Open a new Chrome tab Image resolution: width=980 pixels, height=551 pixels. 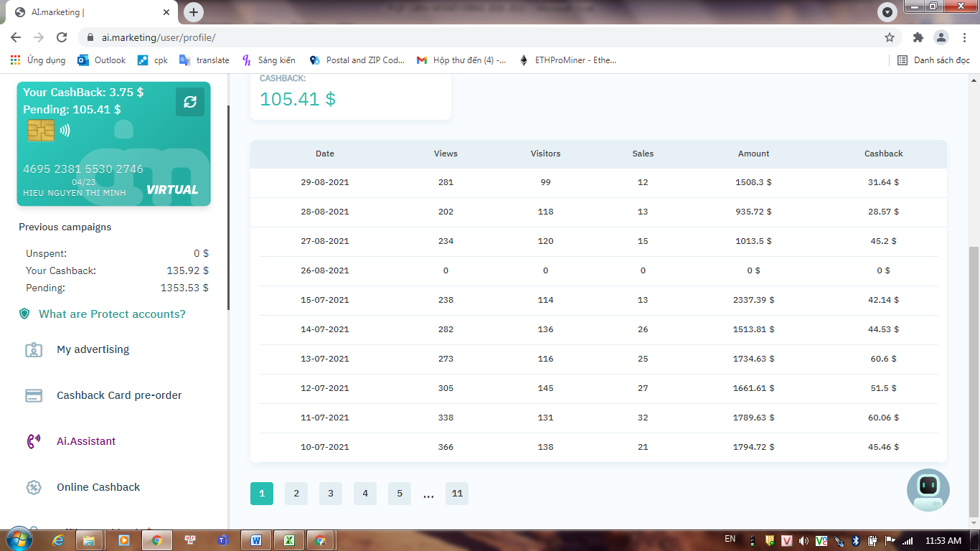(x=194, y=12)
